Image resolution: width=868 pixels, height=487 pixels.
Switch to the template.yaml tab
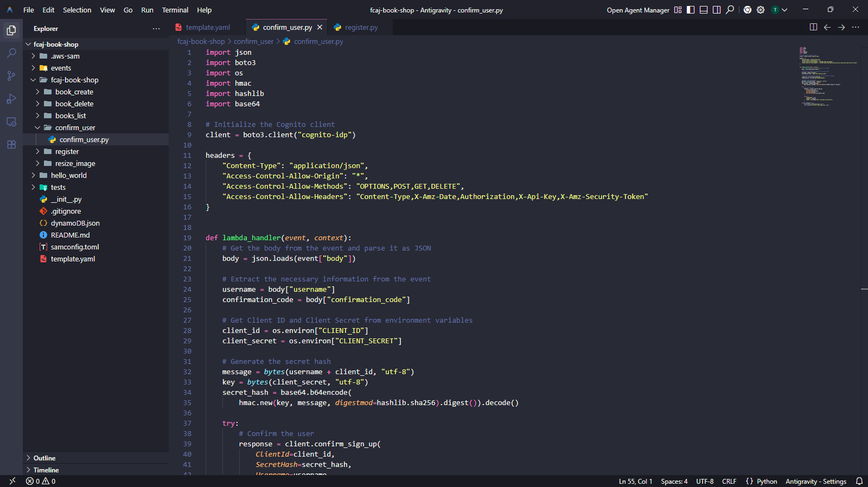point(208,27)
